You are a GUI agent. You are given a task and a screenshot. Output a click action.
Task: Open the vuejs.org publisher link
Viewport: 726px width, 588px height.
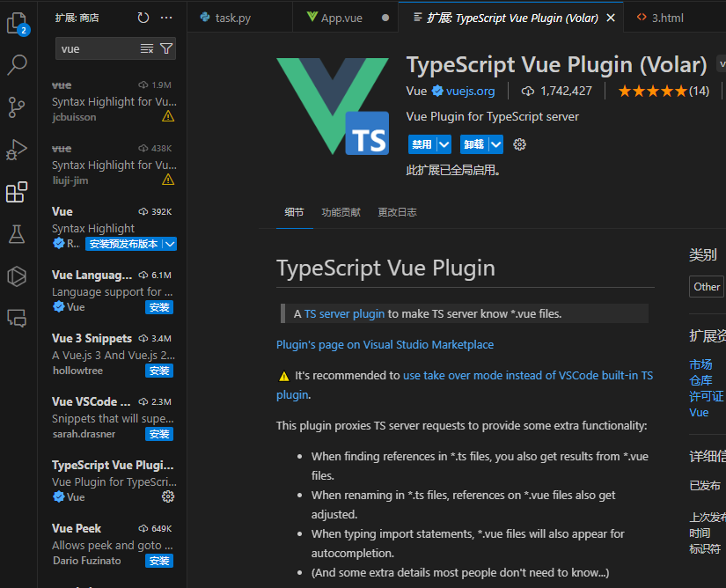click(471, 92)
